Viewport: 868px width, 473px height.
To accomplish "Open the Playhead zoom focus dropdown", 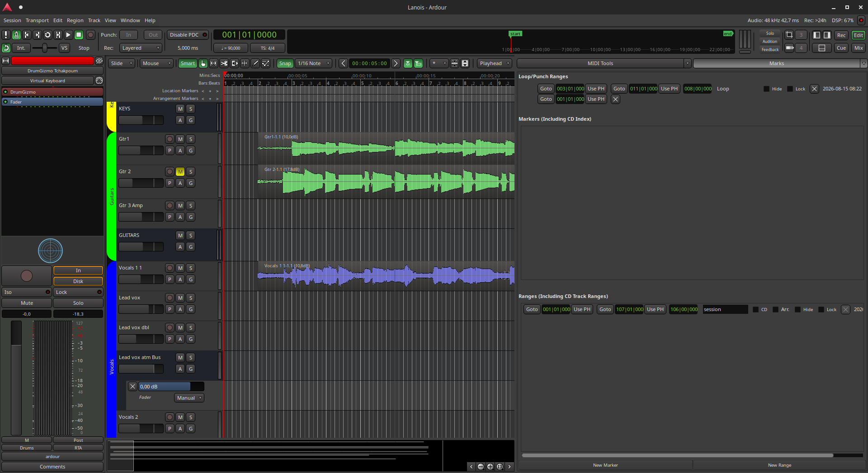I will [495, 63].
